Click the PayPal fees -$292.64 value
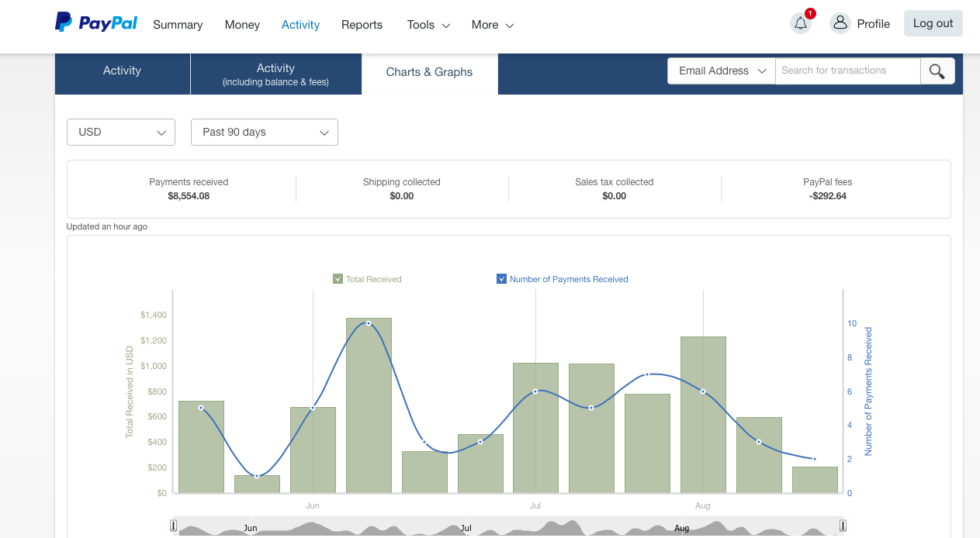Image resolution: width=980 pixels, height=538 pixels. 827,196
